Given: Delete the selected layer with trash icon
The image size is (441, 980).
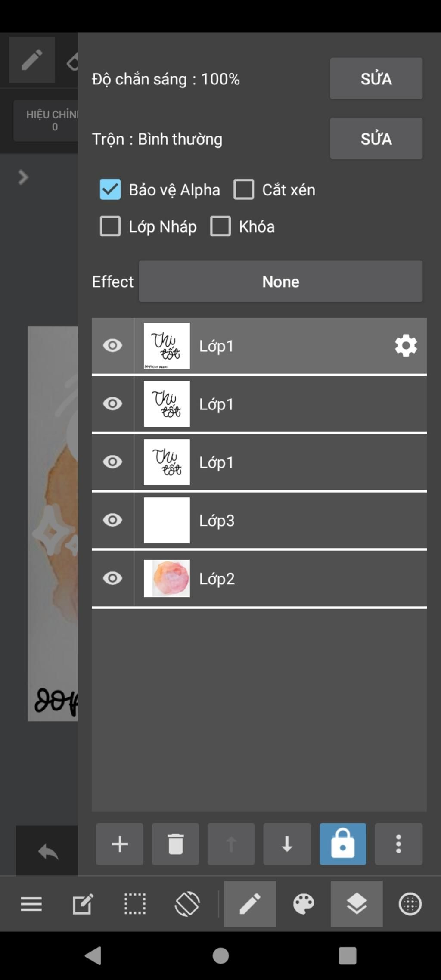Looking at the screenshot, I should tap(175, 844).
